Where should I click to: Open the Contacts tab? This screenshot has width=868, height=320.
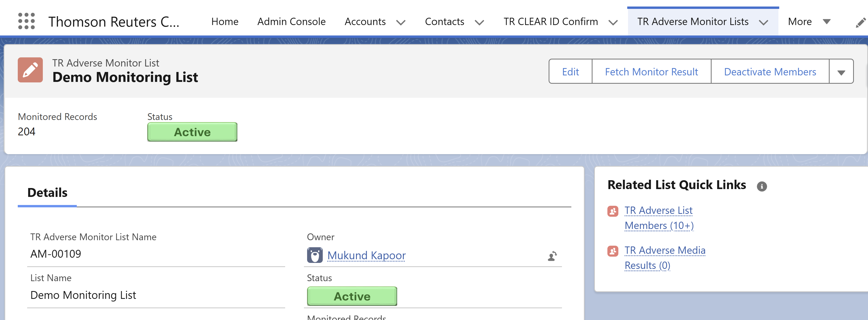444,22
